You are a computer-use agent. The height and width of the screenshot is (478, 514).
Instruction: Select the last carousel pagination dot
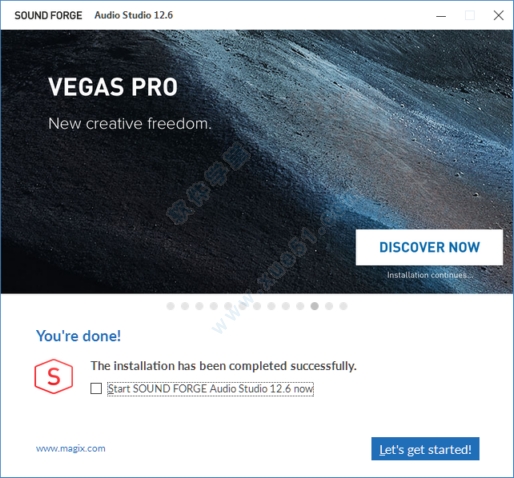coord(343,306)
